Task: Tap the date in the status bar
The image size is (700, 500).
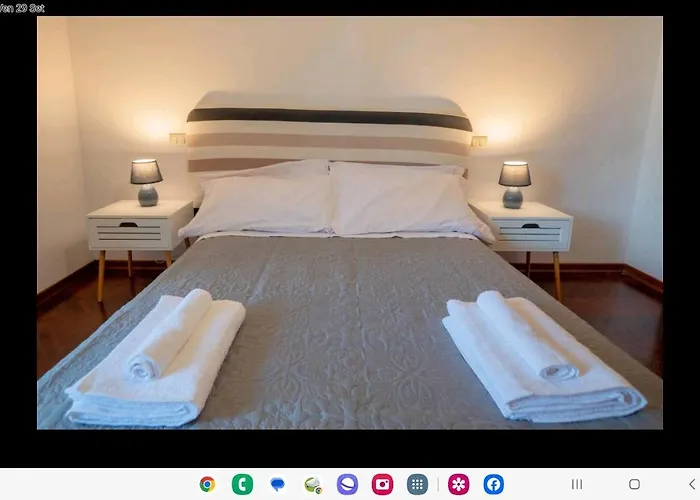Action: pyautogui.click(x=22, y=8)
